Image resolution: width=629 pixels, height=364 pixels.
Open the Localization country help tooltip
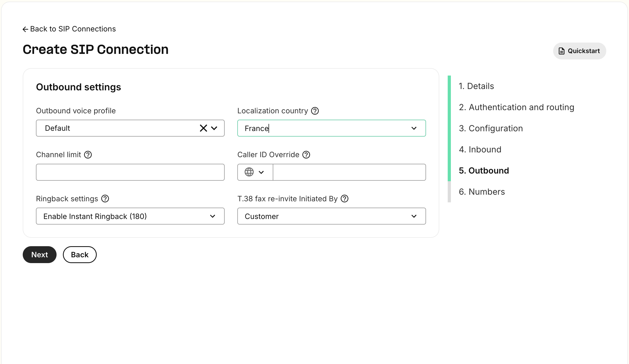click(x=315, y=111)
